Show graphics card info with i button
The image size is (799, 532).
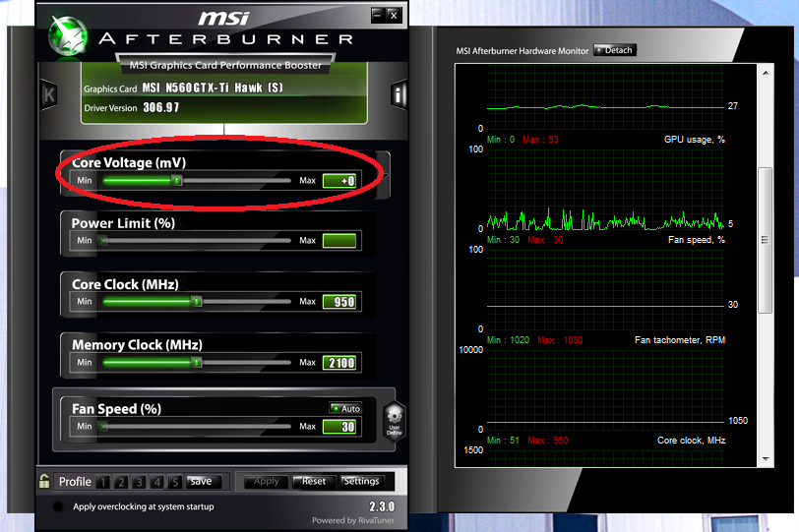399,94
